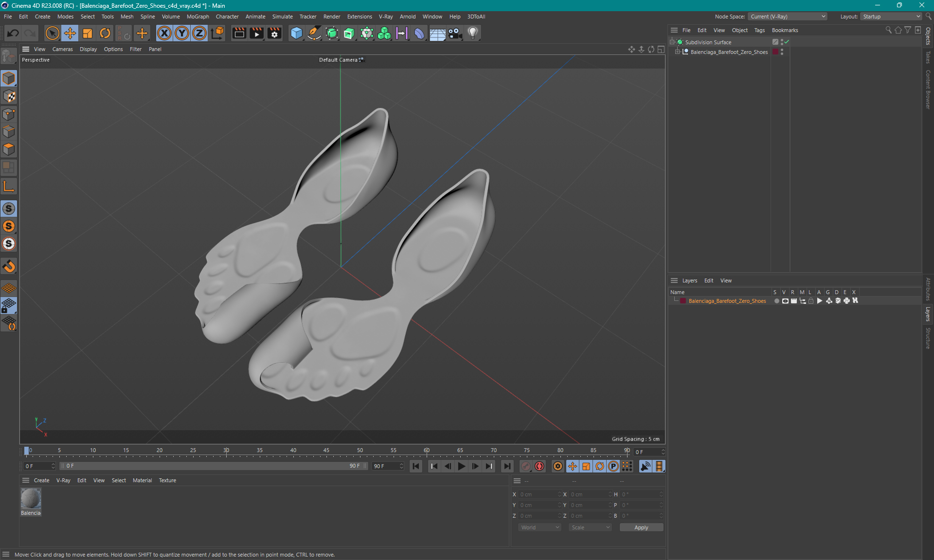The width and height of the screenshot is (934, 560).
Task: Toggle Y axis lock
Action: click(x=182, y=33)
